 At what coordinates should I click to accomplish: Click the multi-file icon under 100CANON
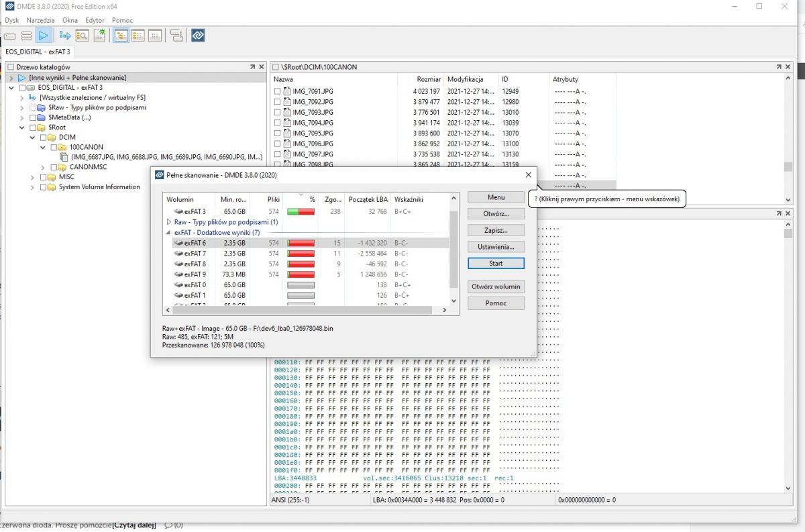pos(63,157)
